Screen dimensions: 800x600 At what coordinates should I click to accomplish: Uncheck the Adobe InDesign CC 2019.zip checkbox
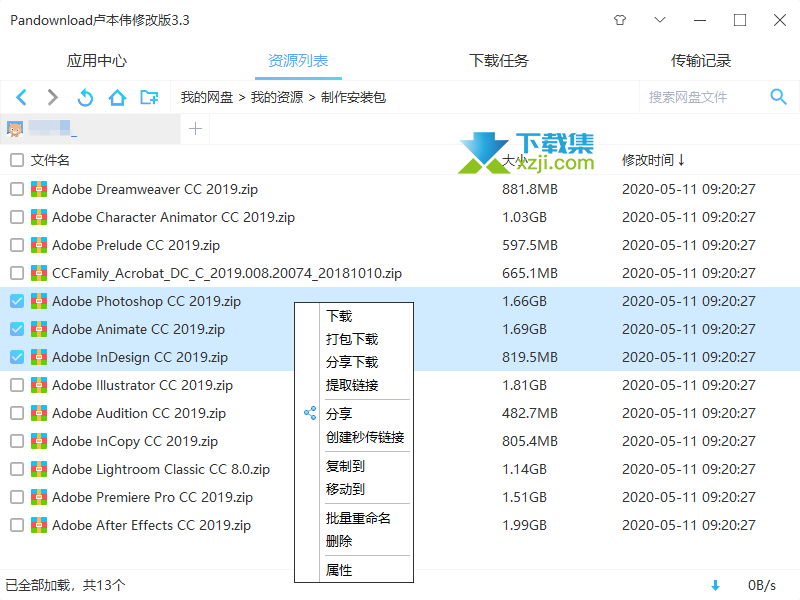click(x=17, y=357)
